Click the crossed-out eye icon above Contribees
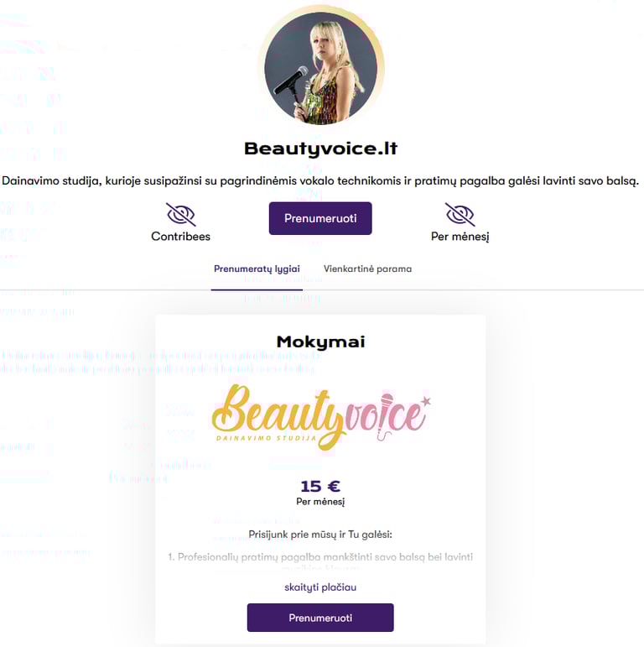The image size is (644, 647). click(181, 214)
